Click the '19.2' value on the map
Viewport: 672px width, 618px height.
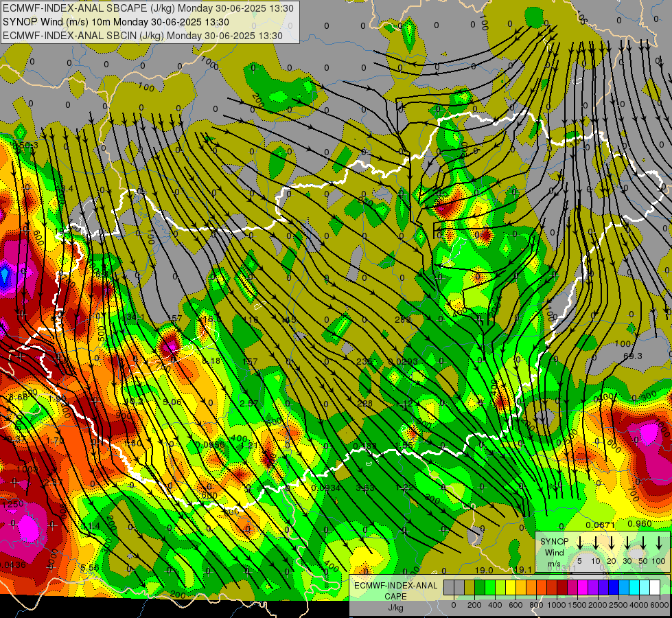pyautogui.click(x=134, y=402)
